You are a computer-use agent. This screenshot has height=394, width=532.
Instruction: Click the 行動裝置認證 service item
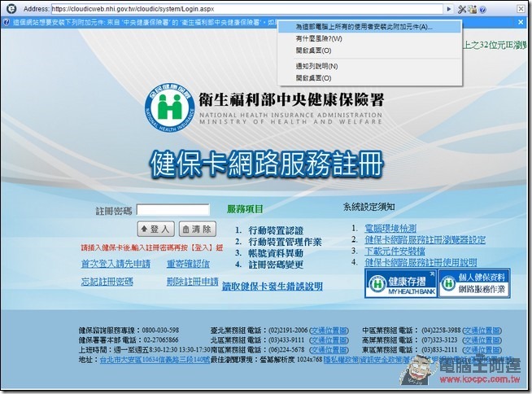tap(276, 230)
